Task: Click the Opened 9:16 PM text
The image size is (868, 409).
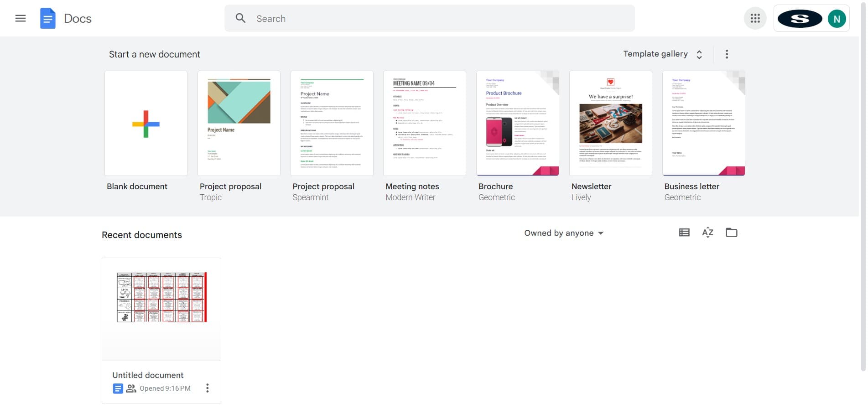Action: [x=165, y=388]
